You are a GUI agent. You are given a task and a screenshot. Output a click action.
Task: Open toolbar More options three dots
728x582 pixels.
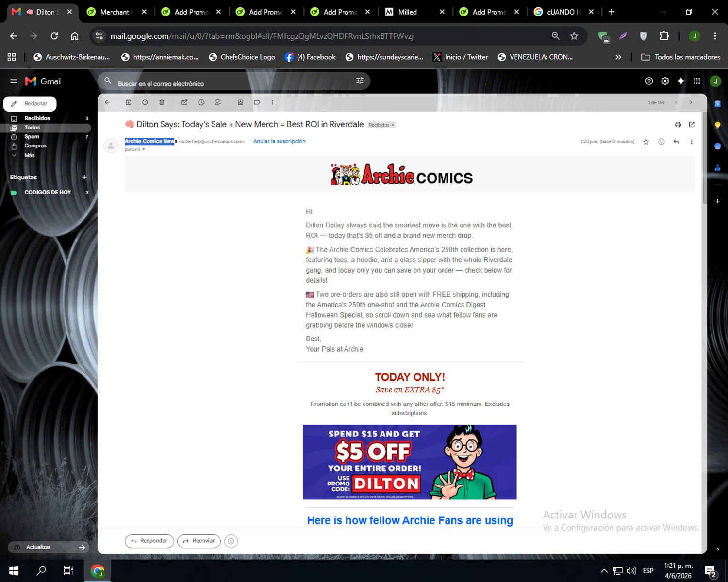click(272, 102)
